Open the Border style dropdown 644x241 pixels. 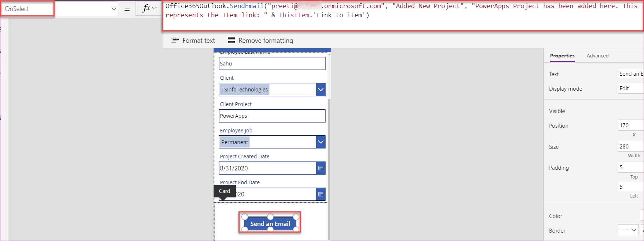[629, 230]
